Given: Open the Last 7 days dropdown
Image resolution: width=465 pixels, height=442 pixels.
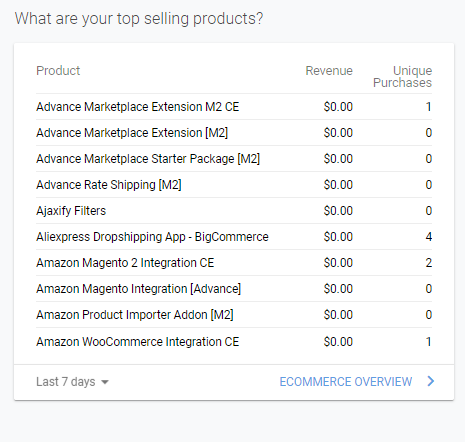Looking at the screenshot, I should [x=72, y=382].
